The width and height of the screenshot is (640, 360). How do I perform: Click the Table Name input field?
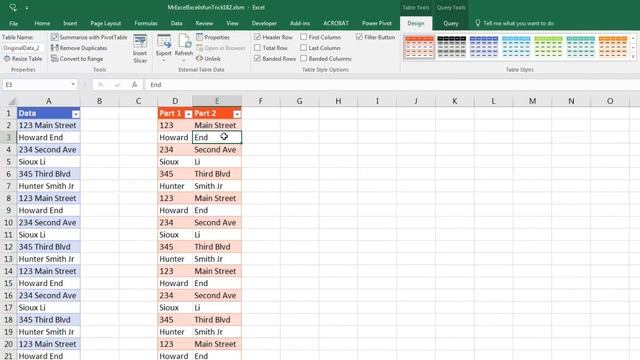[x=23, y=48]
